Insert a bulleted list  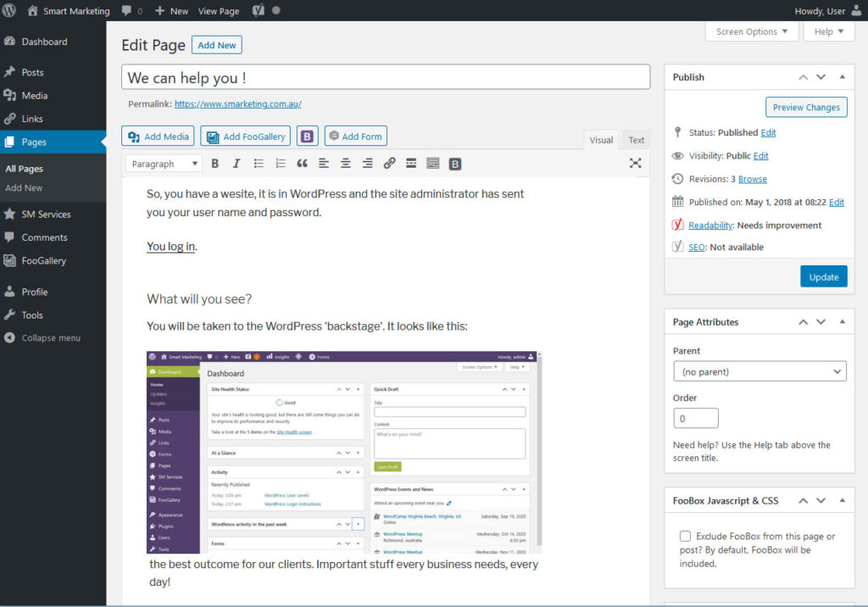click(x=259, y=164)
